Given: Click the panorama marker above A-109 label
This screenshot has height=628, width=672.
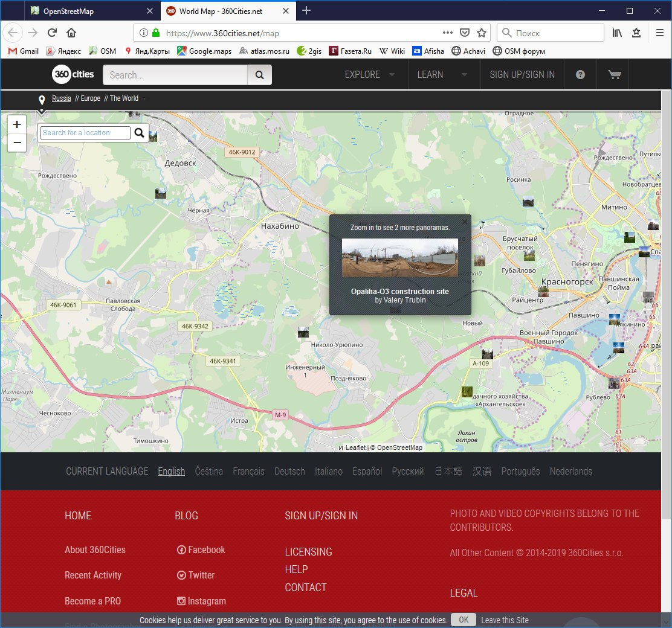Looking at the screenshot, I should click(488, 354).
